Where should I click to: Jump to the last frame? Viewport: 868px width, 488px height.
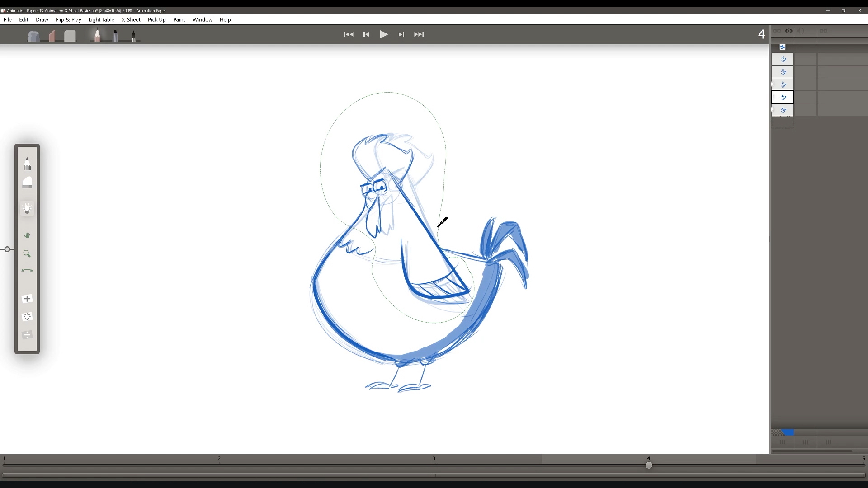[419, 34]
